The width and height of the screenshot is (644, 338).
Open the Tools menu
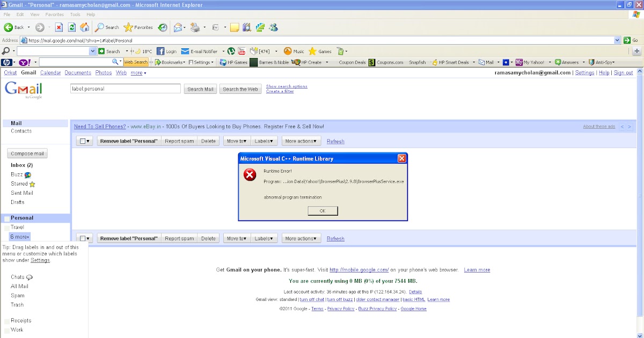coord(75,14)
